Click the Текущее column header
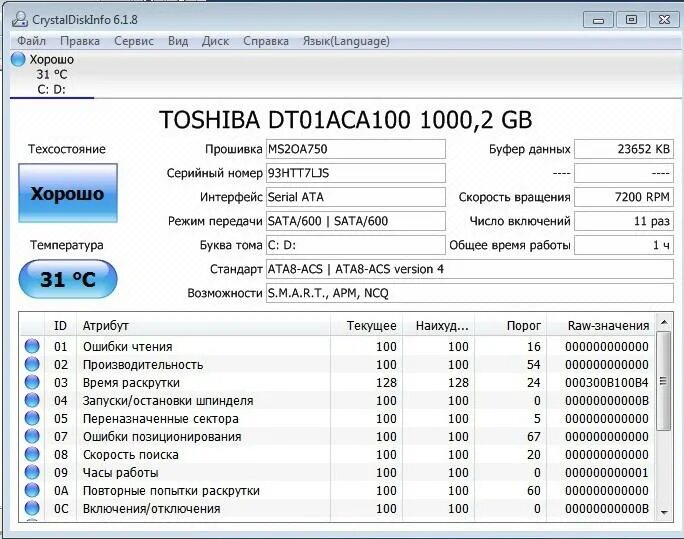Screen dimensions: 684x539 (x=366, y=326)
